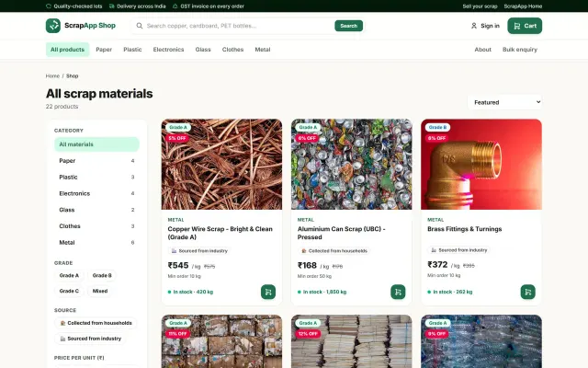Open the Paper tab in navigation
Viewport: 588px width, 368px height.
[104, 49]
